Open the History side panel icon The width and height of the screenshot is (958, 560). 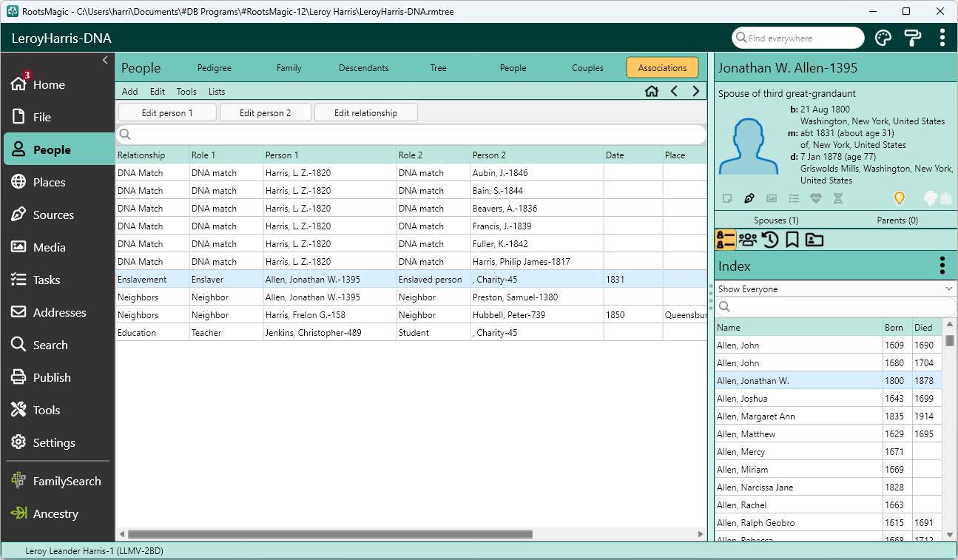(x=770, y=240)
